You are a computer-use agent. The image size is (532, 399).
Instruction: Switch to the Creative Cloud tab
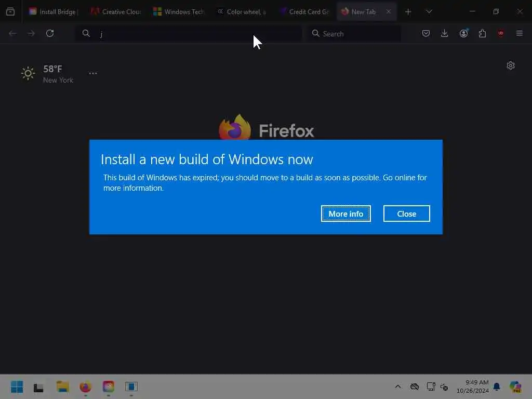(x=116, y=12)
